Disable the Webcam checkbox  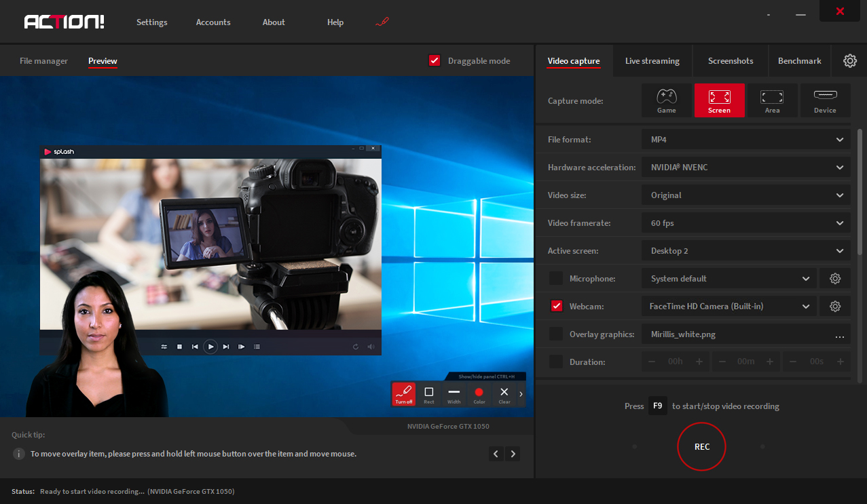pyautogui.click(x=556, y=306)
